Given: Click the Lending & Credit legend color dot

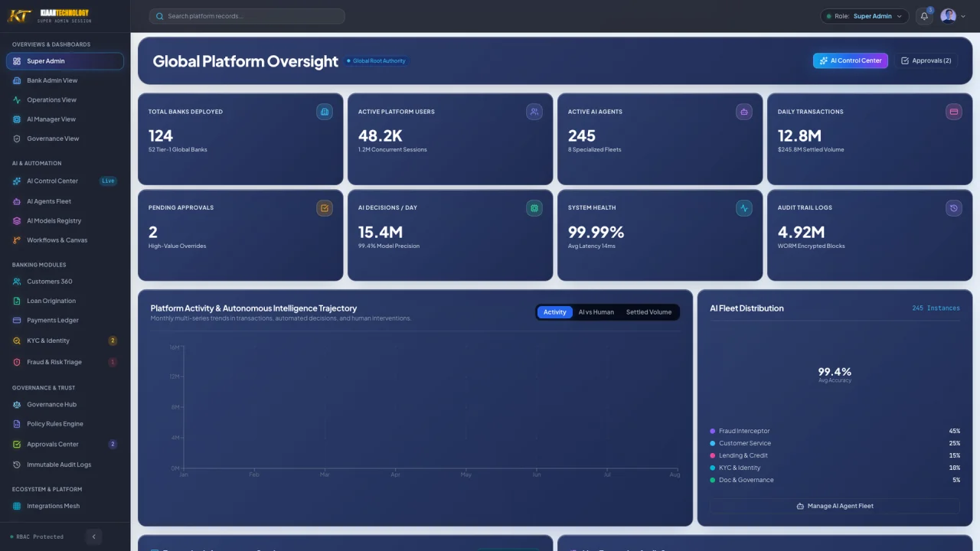Looking at the screenshot, I should [x=713, y=455].
